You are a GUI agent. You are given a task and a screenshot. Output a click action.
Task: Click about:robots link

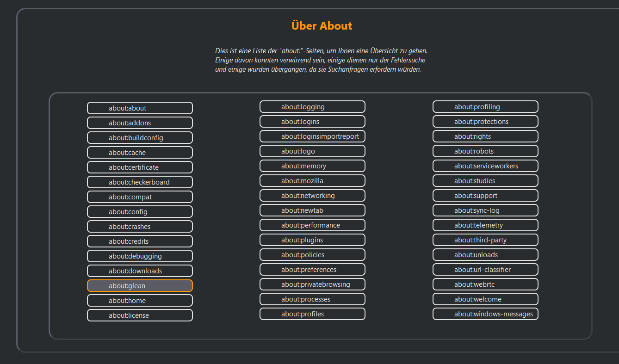(x=485, y=151)
